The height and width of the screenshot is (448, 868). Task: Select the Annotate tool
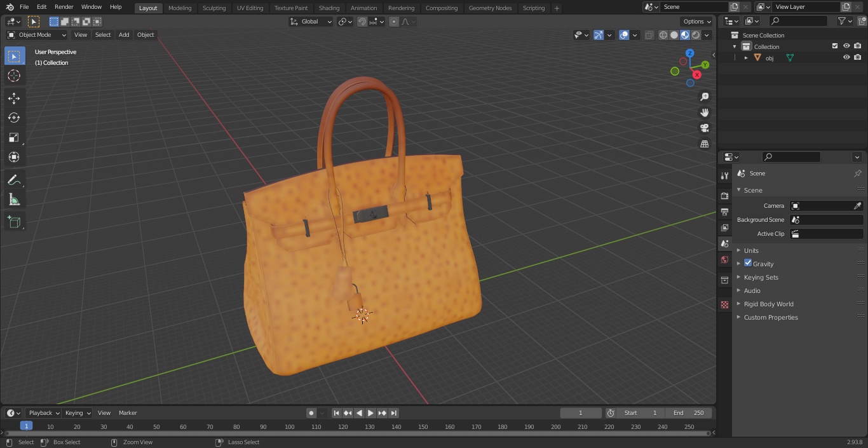14,180
